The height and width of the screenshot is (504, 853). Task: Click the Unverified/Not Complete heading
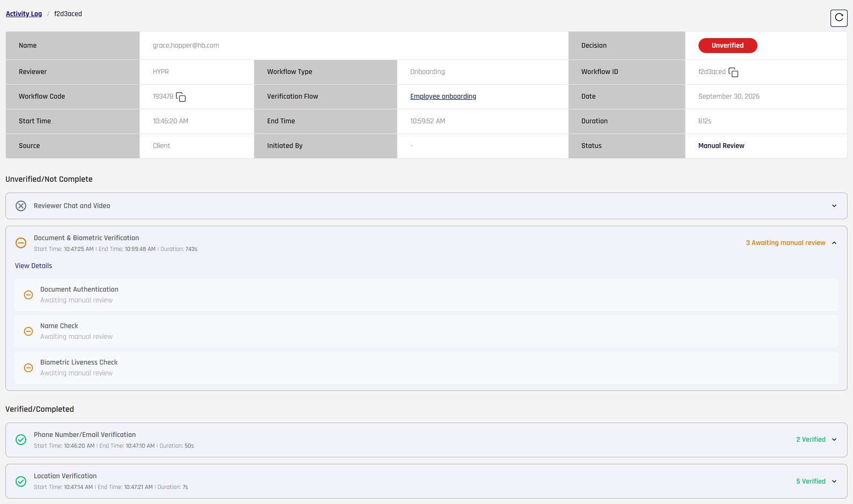tap(49, 179)
